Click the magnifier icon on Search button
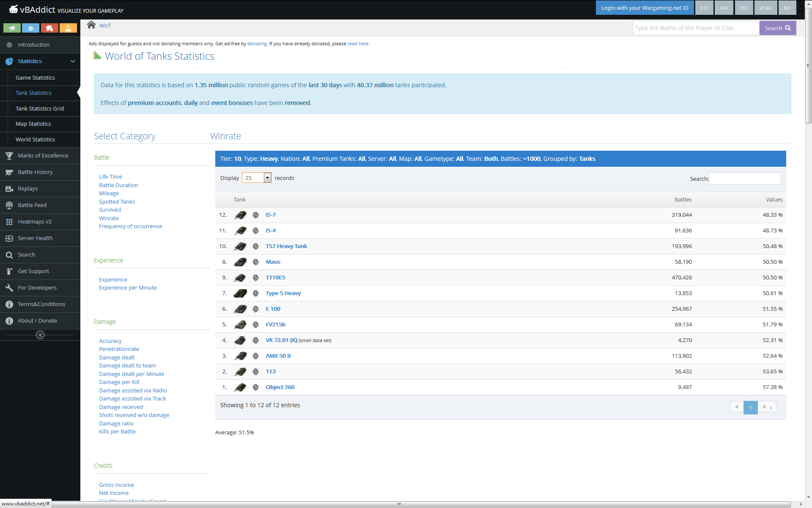This screenshot has width=812, height=508. (x=788, y=28)
